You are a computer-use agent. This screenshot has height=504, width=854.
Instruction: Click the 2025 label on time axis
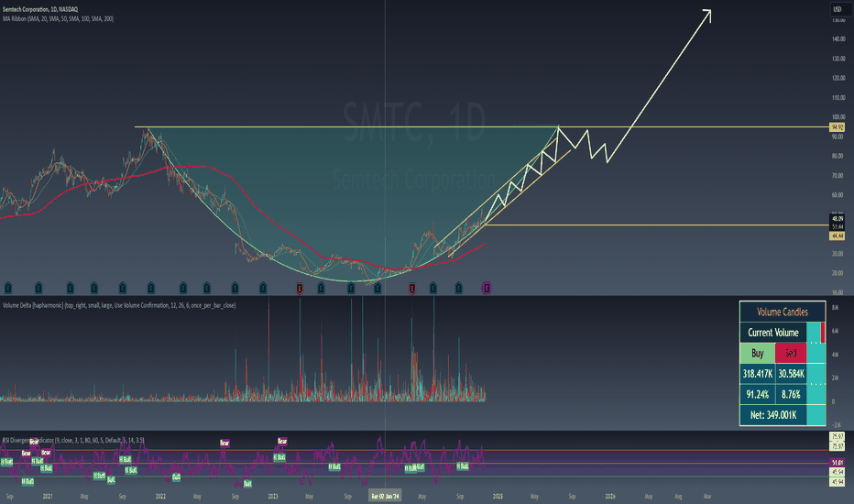click(x=498, y=497)
